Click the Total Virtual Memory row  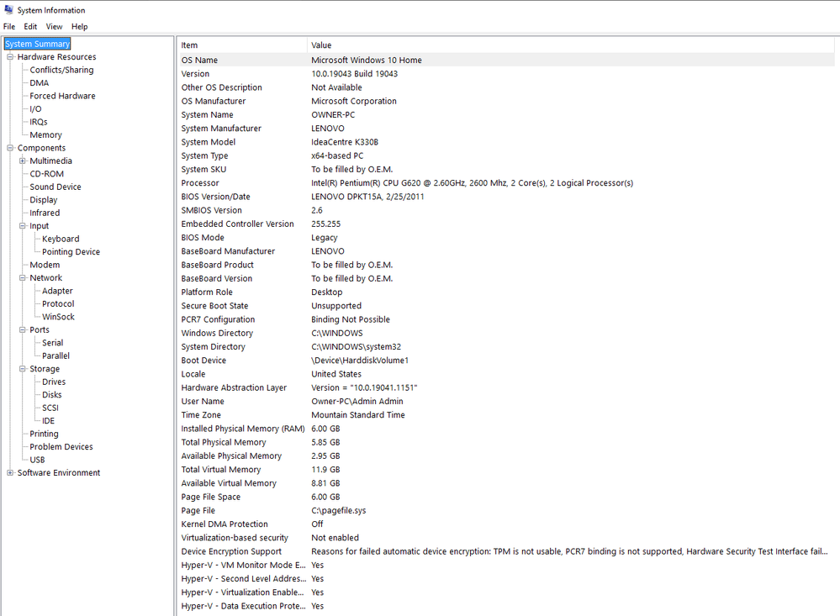[505, 470]
